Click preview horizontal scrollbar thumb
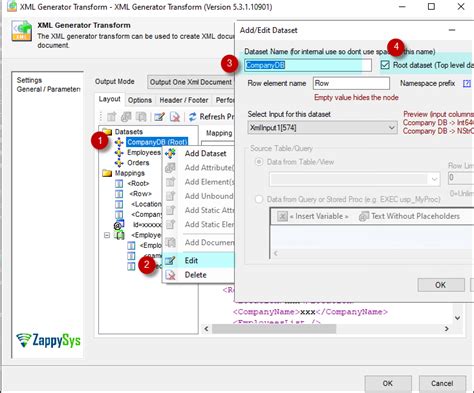This screenshot has height=393, width=474. 274,329
